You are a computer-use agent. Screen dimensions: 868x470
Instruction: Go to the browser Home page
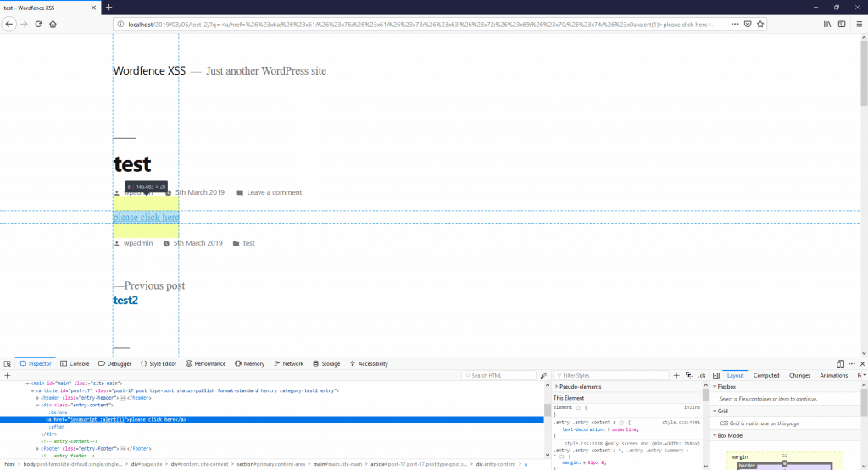click(53, 25)
